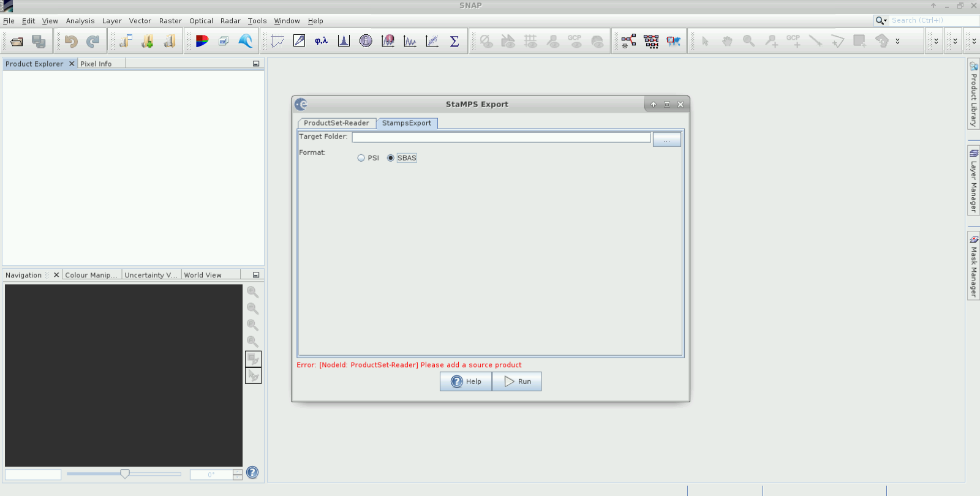980x496 pixels.
Task: Click the Search (Ctrl+I) field
Action: pyautogui.click(x=933, y=21)
